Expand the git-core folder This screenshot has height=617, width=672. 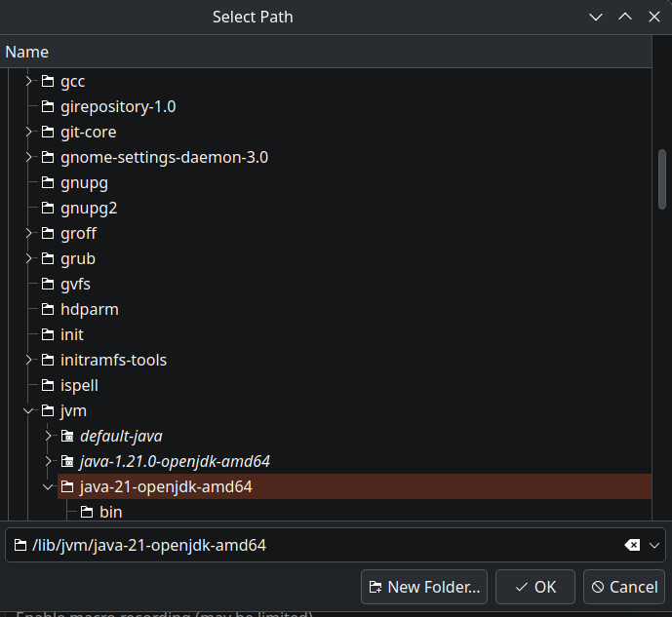pyautogui.click(x=29, y=132)
